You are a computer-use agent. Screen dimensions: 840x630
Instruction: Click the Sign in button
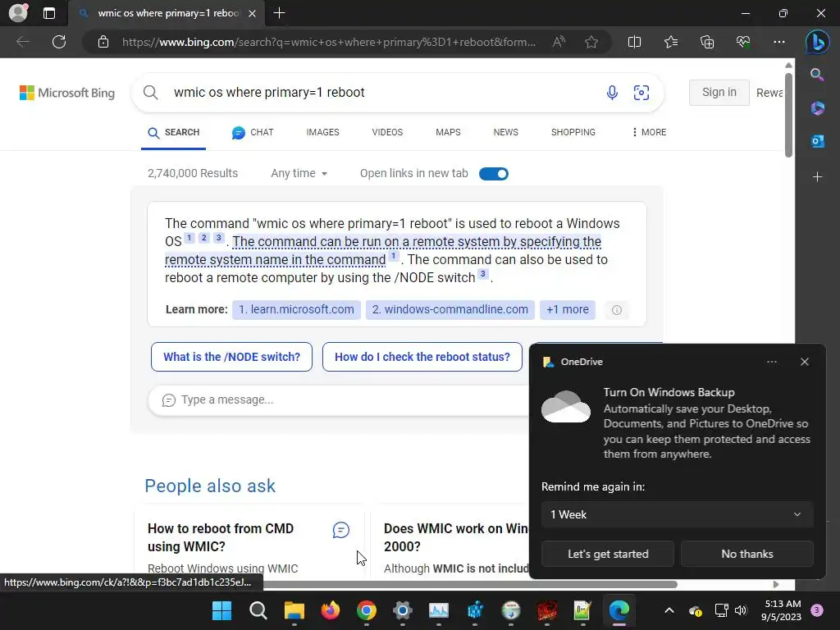click(x=719, y=92)
